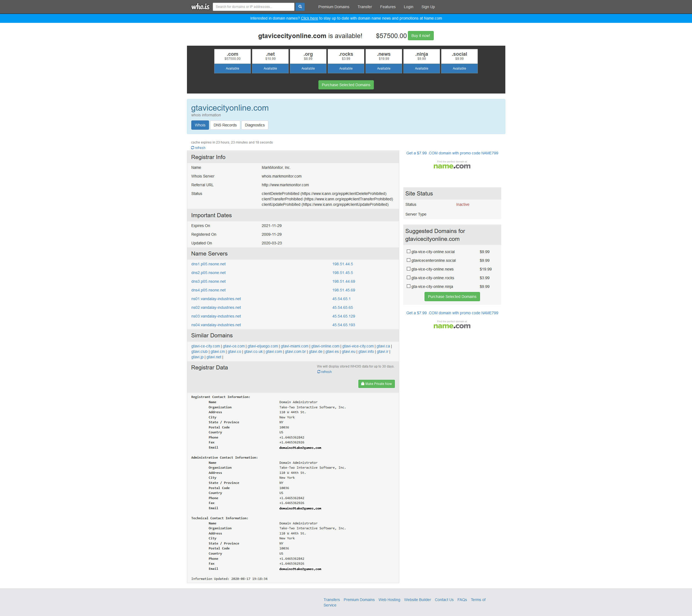Click sidebar Purchase Selected Domains button

click(452, 297)
